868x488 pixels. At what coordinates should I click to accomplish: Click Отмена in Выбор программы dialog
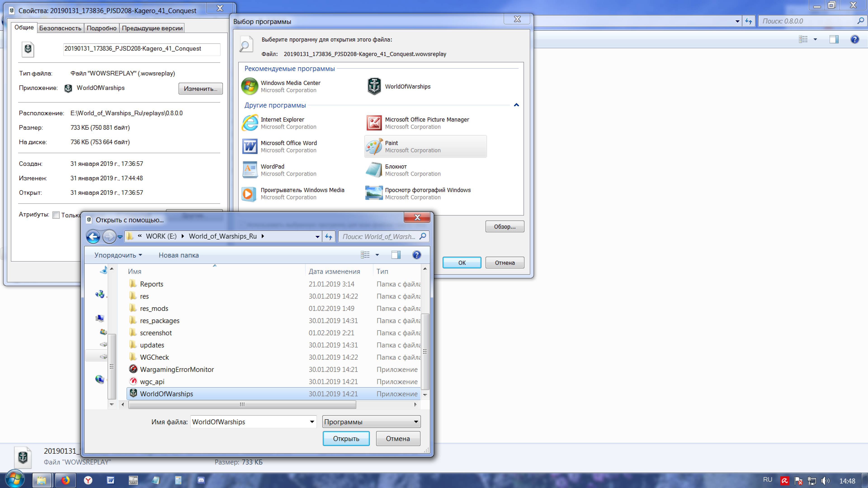[x=505, y=263]
